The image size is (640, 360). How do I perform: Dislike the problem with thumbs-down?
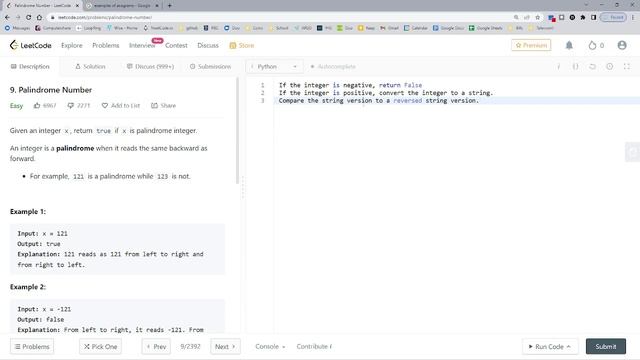click(70, 105)
